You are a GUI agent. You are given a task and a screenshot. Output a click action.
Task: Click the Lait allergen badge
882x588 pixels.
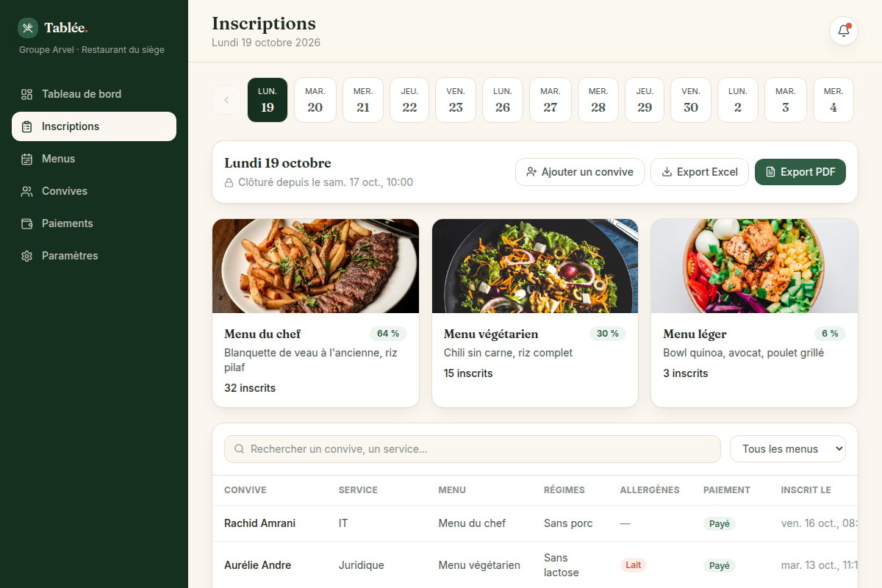(x=634, y=565)
